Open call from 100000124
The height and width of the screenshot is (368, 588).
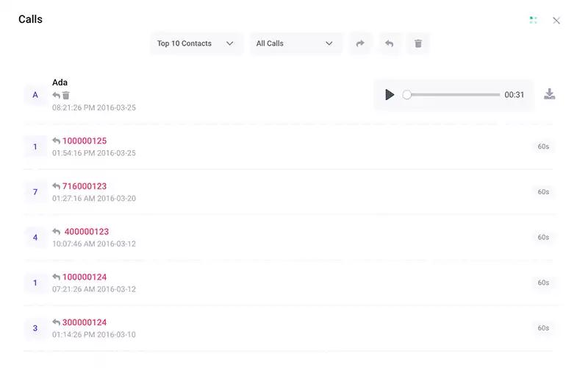84,277
